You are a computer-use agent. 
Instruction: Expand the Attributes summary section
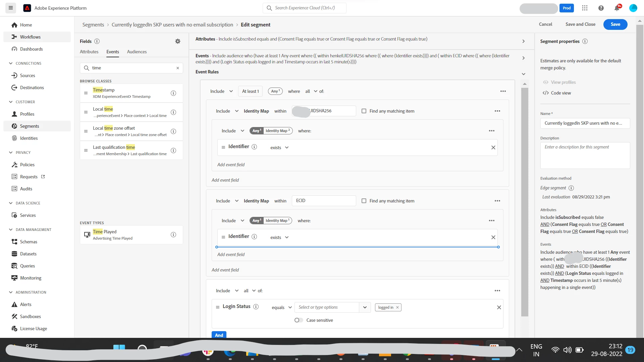pos(523,41)
